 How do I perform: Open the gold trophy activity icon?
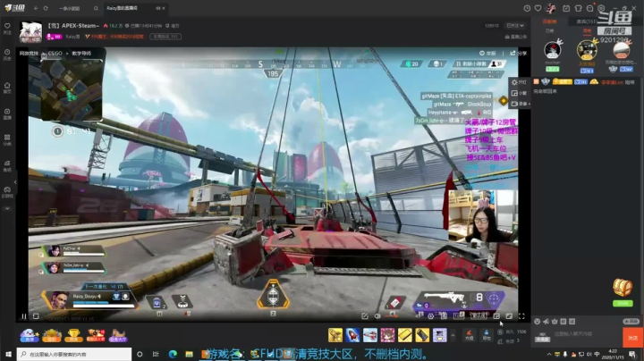(73, 335)
